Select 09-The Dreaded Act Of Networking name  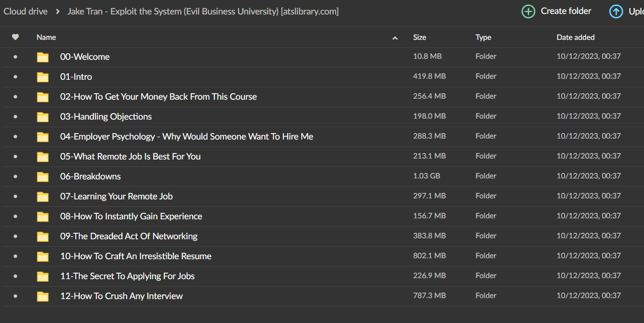pyautogui.click(x=129, y=236)
